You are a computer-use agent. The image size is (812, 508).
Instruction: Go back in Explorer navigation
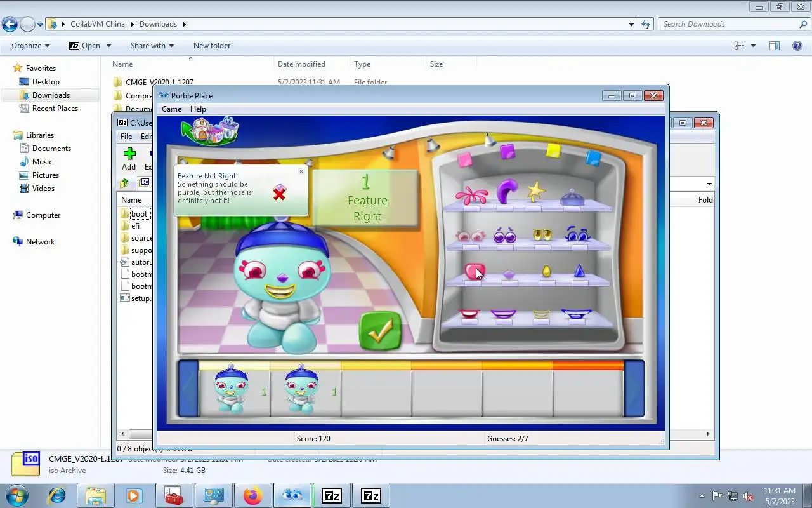pyautogui.click(x=10, y=25)
